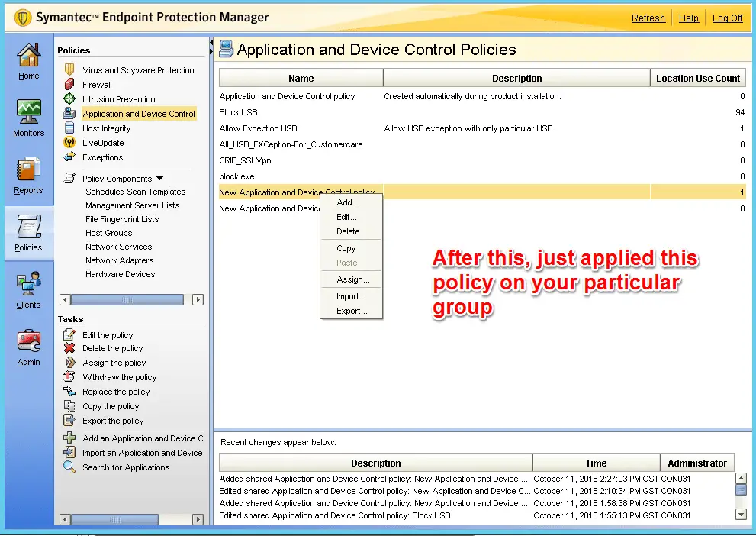Open the Help link

coord(689,18)
